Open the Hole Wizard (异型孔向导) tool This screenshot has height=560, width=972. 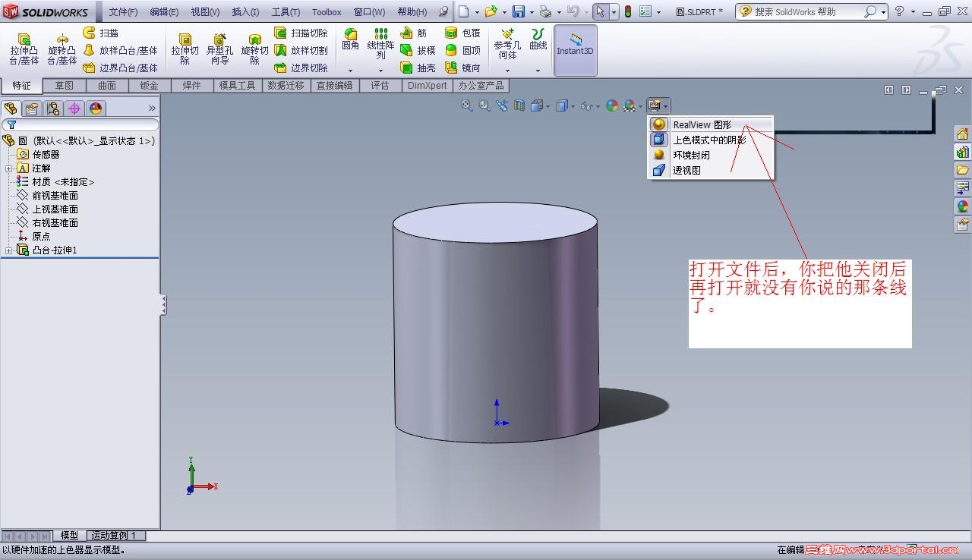219,49
